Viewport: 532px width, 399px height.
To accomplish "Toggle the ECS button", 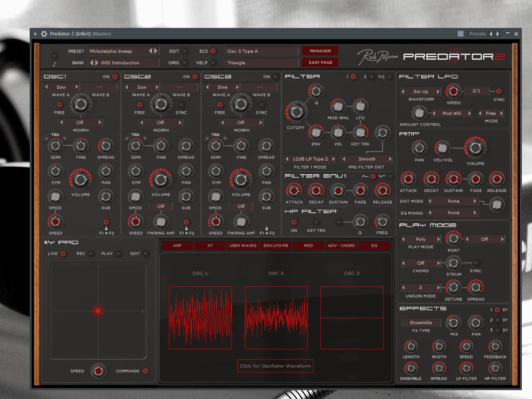I will click(x=213, y=51).
